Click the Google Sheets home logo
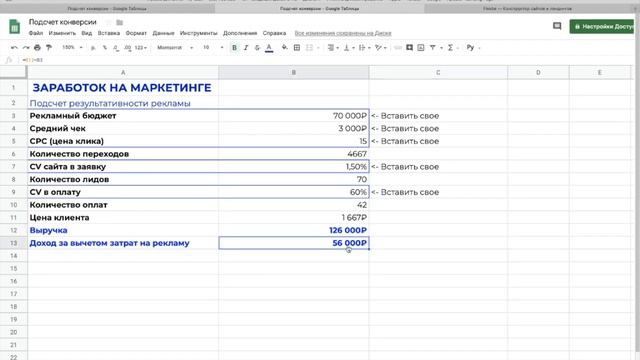This screenshot has height=360, width=640. pos(14,27)
